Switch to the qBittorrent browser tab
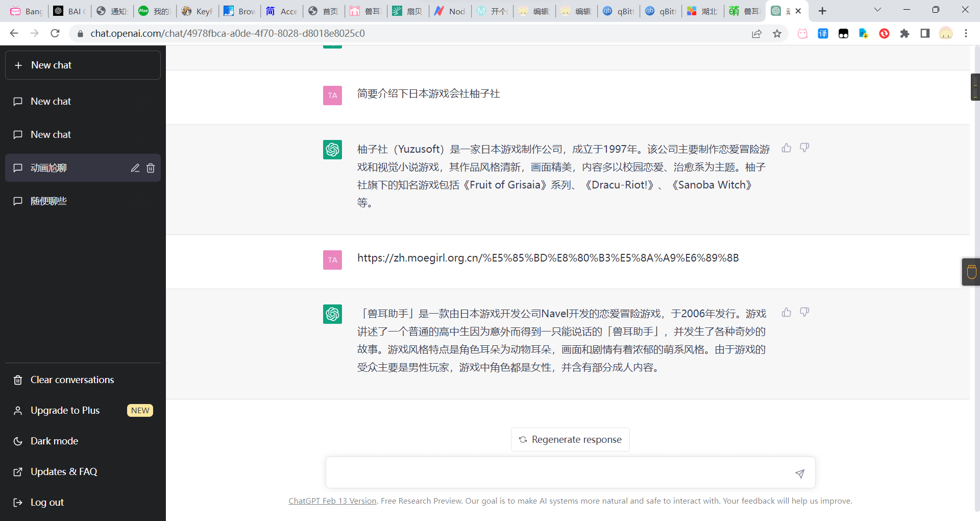The height and width of the screenshot is (521, 980). (619, 11)
